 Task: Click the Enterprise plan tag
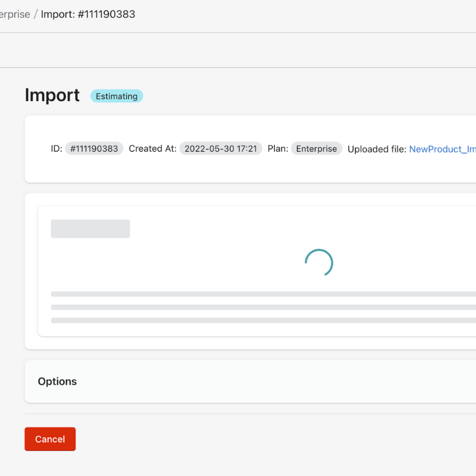[x=317, y=149]
